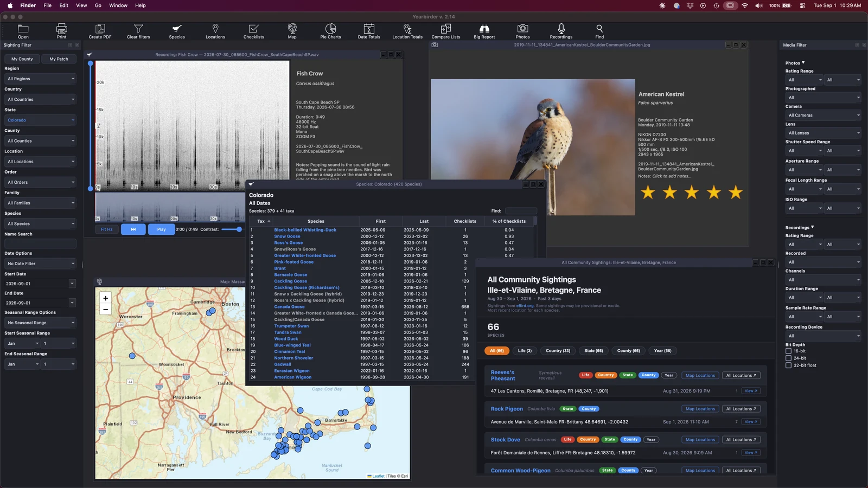The width and height of the screenshot is (868, 488).
Task: Click All Locations for Rock Pigeon
Action: pyautogui.click(x=742, y=409)
